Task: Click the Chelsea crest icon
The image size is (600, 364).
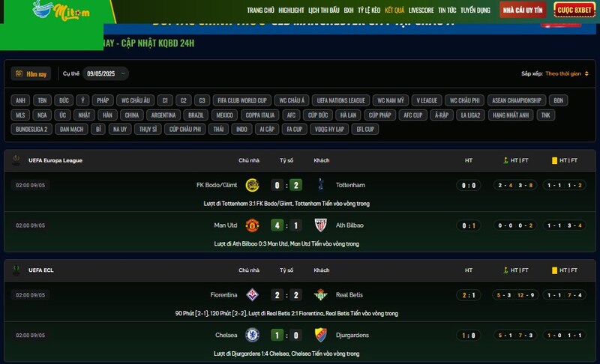Action: coord(252,335)
